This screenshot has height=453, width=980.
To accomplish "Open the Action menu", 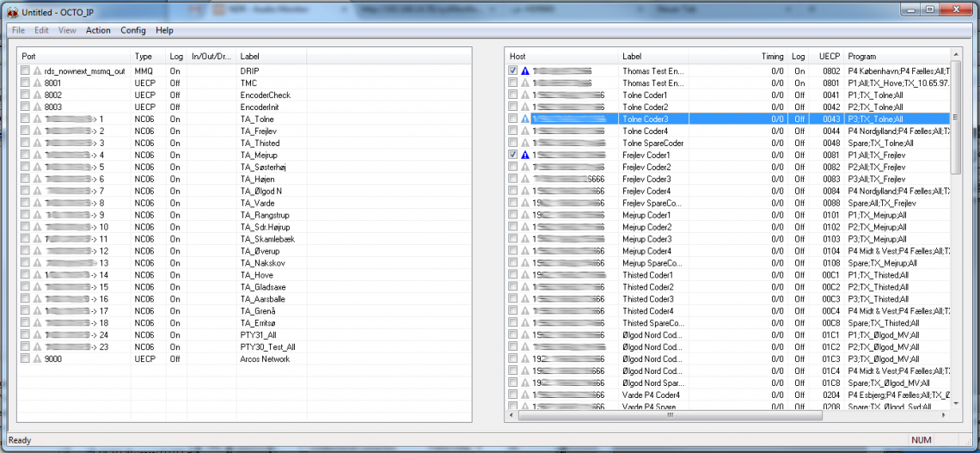I will pyautogui.click(x=98, y=30).
